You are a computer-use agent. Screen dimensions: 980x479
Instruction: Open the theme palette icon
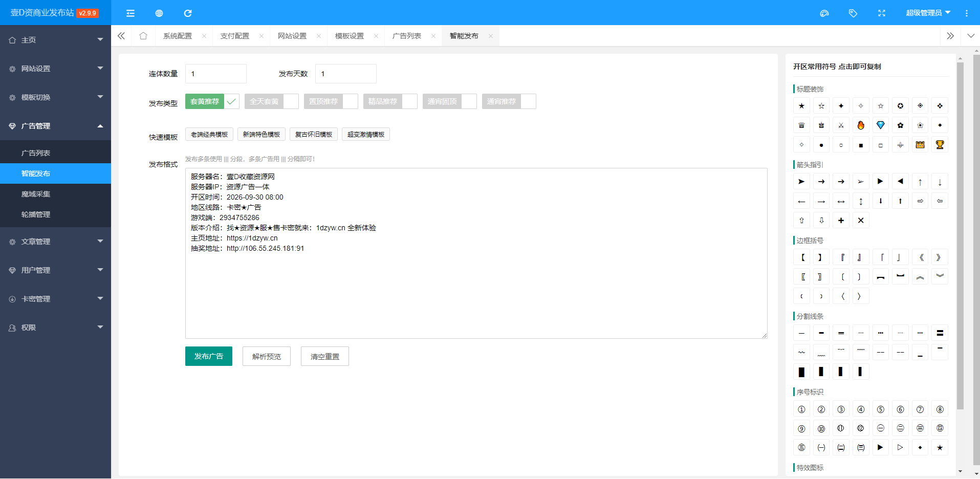tap(824, 13)
